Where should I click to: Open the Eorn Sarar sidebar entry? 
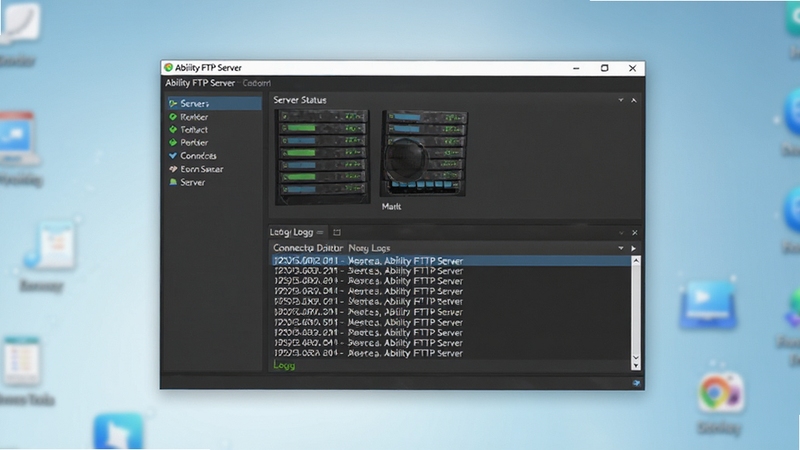tap(202, 169)
